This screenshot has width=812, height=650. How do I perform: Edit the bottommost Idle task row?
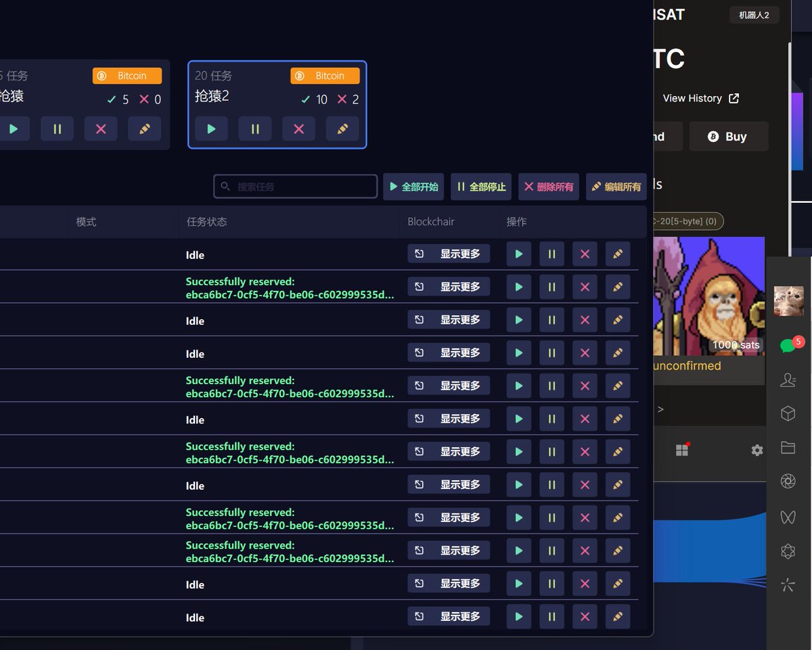618,617
